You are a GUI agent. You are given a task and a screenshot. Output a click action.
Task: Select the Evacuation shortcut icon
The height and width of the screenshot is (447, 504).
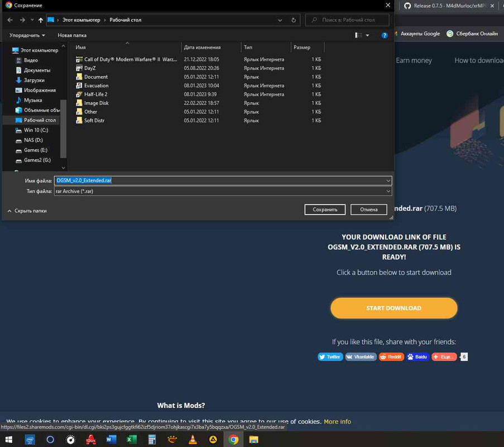pos(79,85)
